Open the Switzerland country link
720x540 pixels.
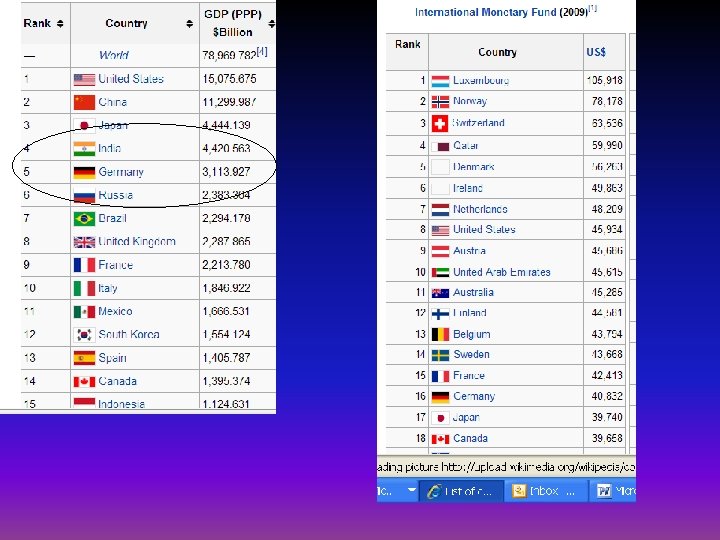(x=478, y=123)
